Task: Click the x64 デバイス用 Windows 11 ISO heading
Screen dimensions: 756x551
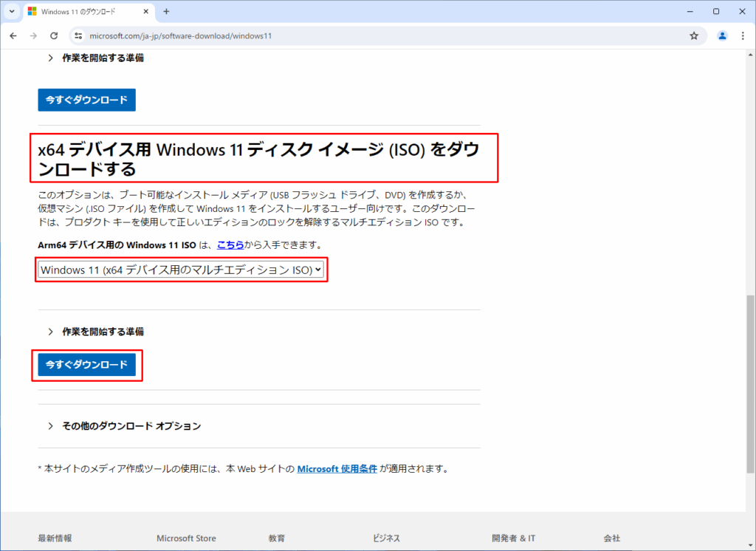Action: tap(259, 160)
